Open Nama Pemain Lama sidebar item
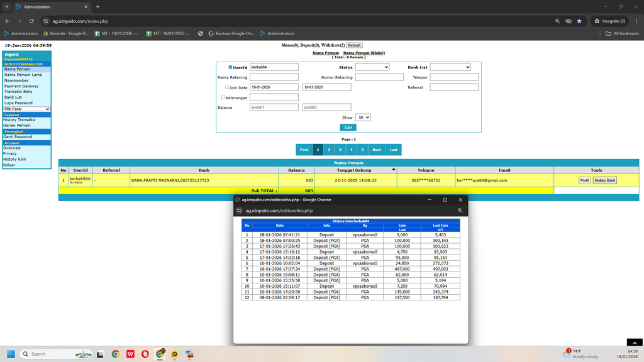The width and height of the screenshot is (644, 362). click(x=23, y=75)
